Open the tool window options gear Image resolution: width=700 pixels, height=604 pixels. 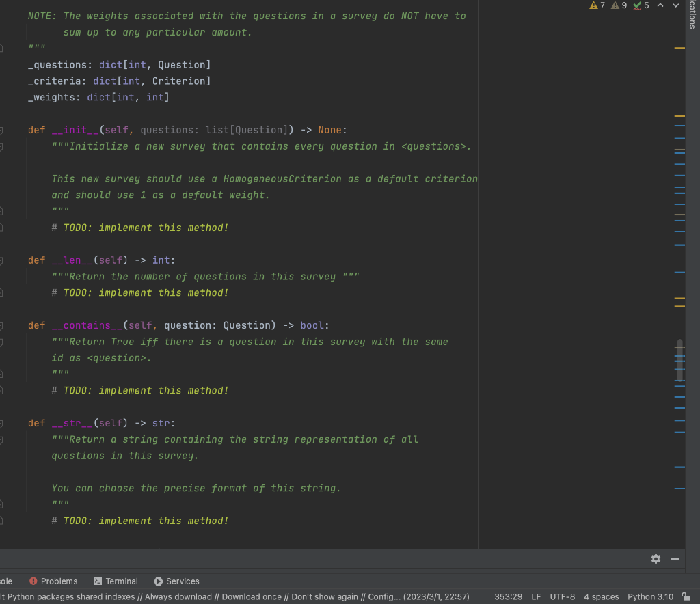(x=656, y=559)
